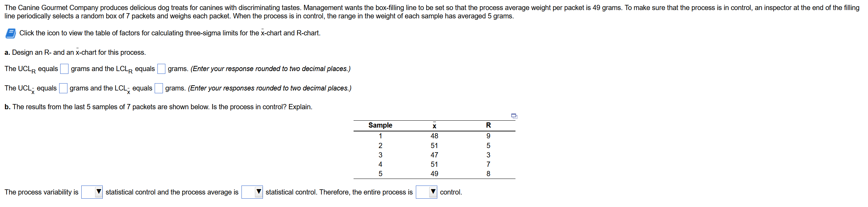This screenshot has height=207, width=868.
Task: Open the process variability dropdown
Action: tap(92, 192)
